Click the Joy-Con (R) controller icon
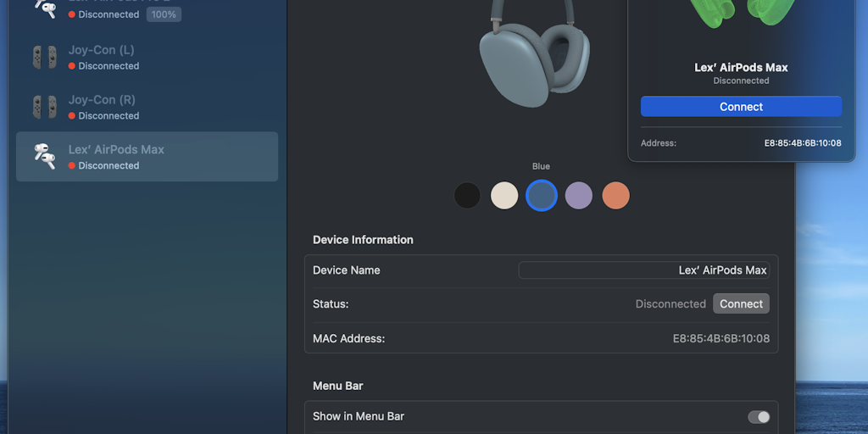This screenshot has height=434, width=868. tap(44, 107)
